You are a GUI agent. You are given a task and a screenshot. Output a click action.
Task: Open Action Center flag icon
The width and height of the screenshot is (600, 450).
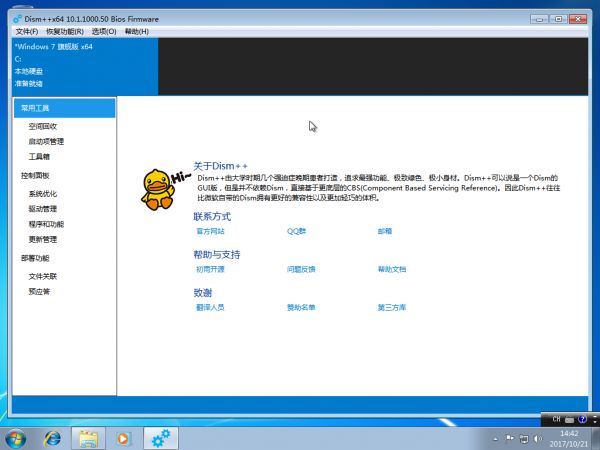click(510, 439)
